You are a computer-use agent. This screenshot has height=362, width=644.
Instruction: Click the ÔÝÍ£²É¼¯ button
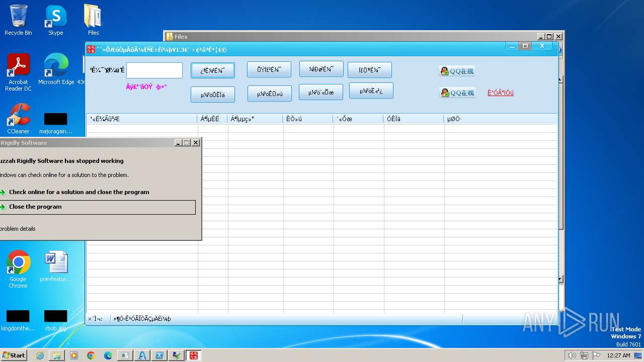pos(269,69)
